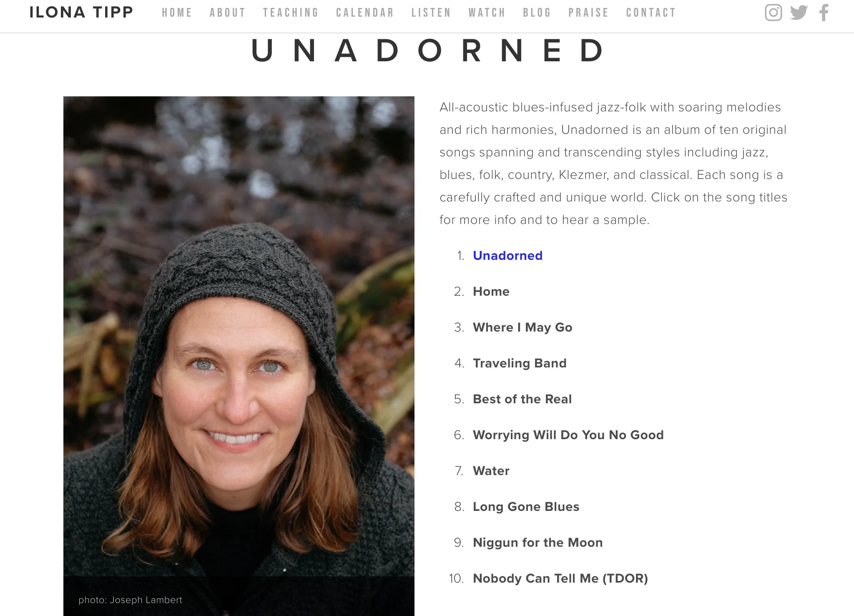Open the Instagram icon link
The image size is (854, 616).
(x=773, y=13)
